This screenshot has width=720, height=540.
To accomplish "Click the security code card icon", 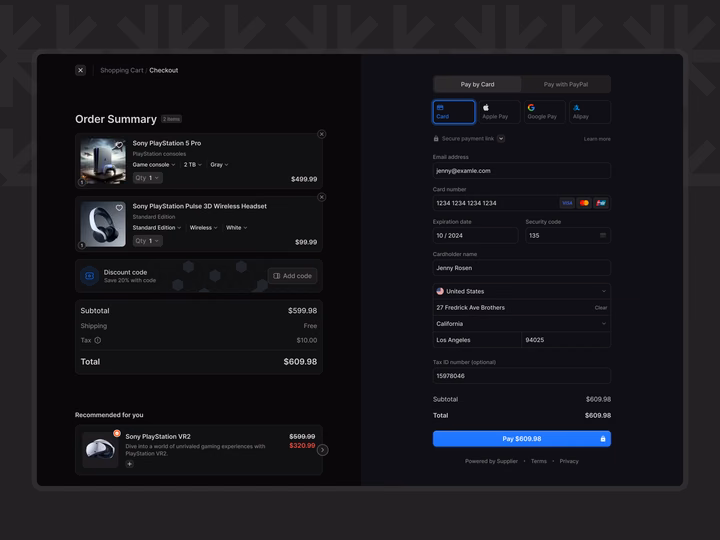I will pos(603,236).
